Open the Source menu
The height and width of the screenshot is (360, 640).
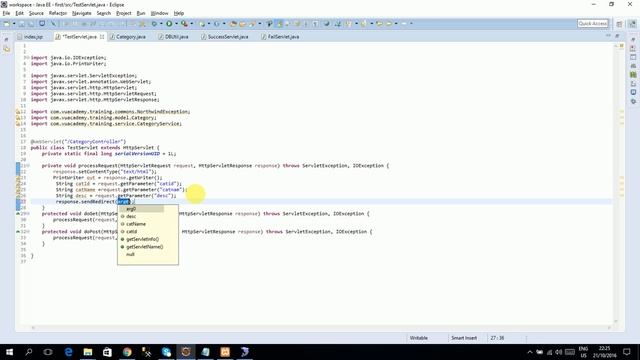[36, 13]
